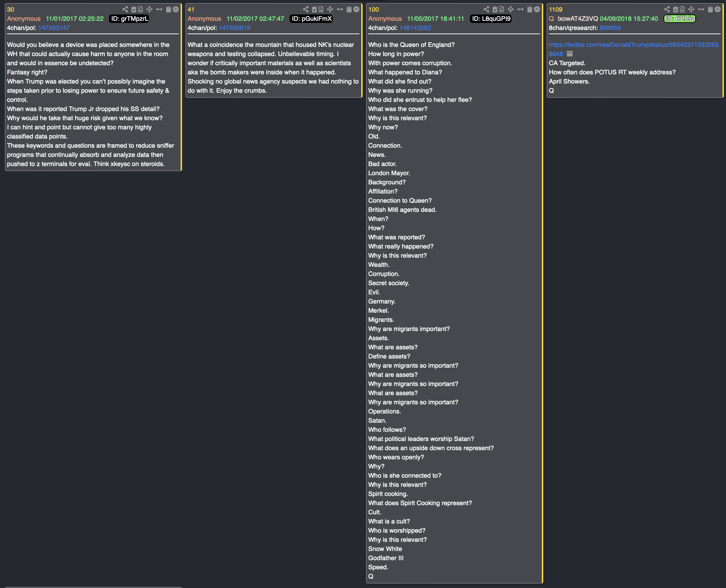
Task: Share post 30 via share icon
Action: click(x=125, y=10)
